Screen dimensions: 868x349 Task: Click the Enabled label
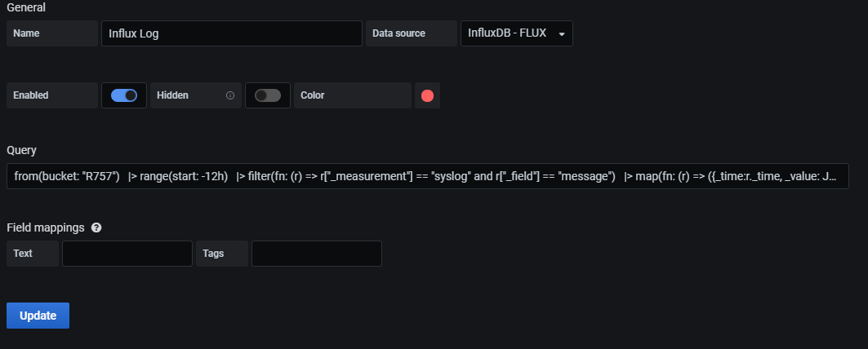[31, 95]
